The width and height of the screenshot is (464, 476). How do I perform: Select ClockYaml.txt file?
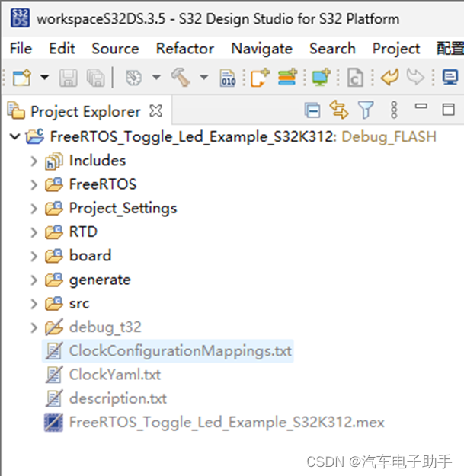coord(115,375)
